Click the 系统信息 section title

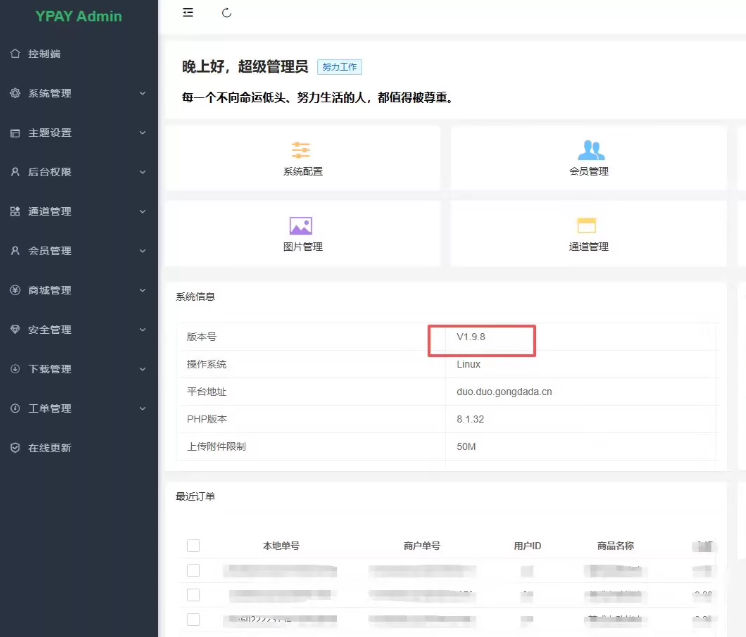pos(195,297)
